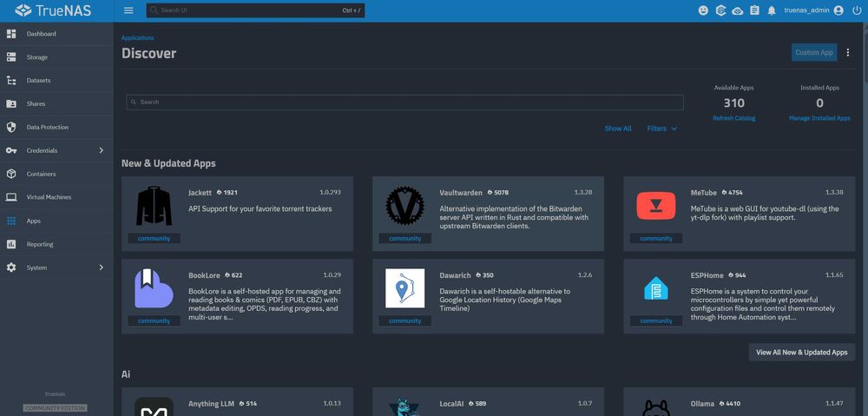Viewport: 868px width, 416px height.
Task: Focus the Search UI field in top bar
Action: click(255, 10)
